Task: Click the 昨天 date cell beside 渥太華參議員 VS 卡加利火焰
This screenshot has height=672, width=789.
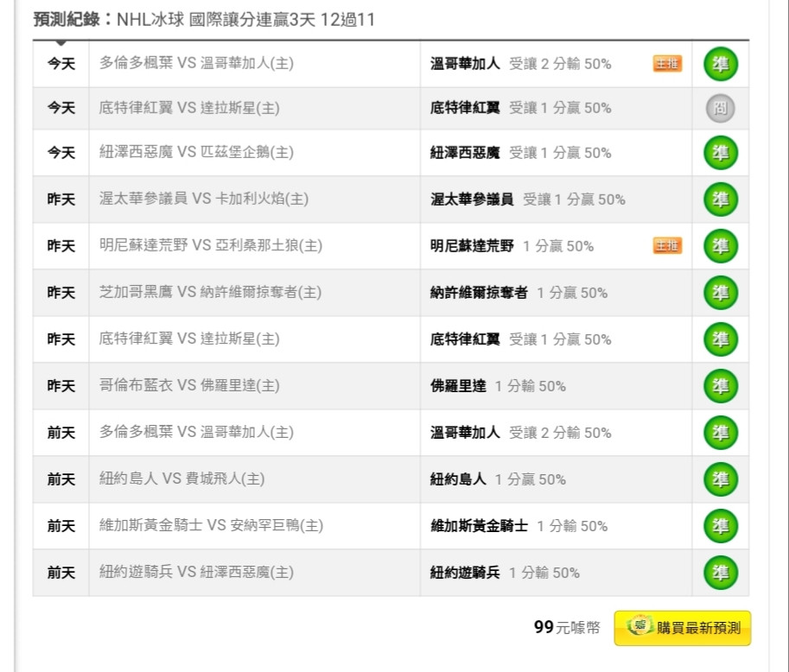Action: click(x=60, y=200)
